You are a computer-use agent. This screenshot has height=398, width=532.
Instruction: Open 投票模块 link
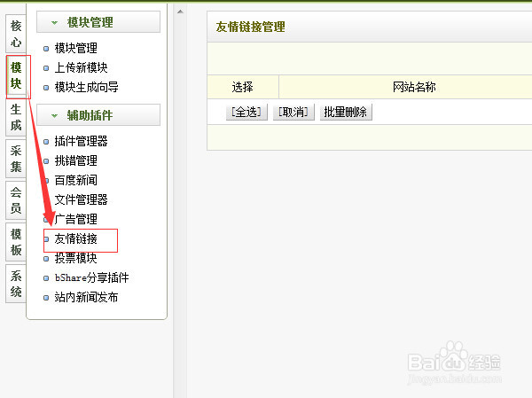(76, 258)
